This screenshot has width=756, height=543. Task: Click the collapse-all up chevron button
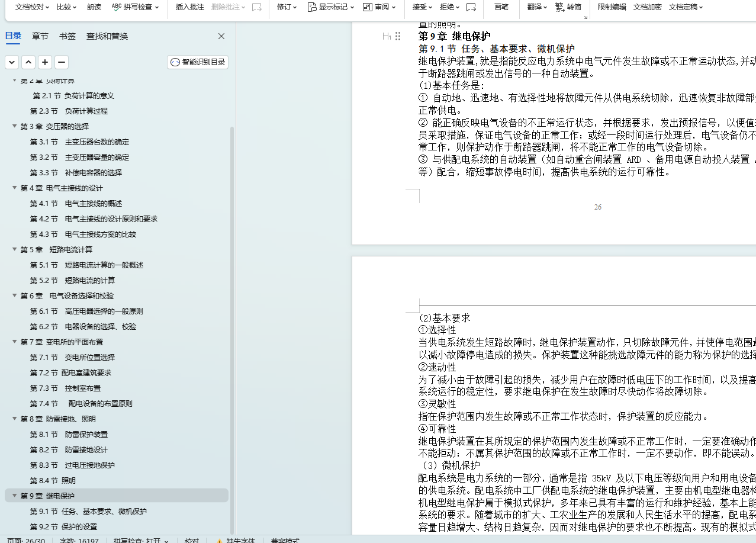click(x=28, y=62)
